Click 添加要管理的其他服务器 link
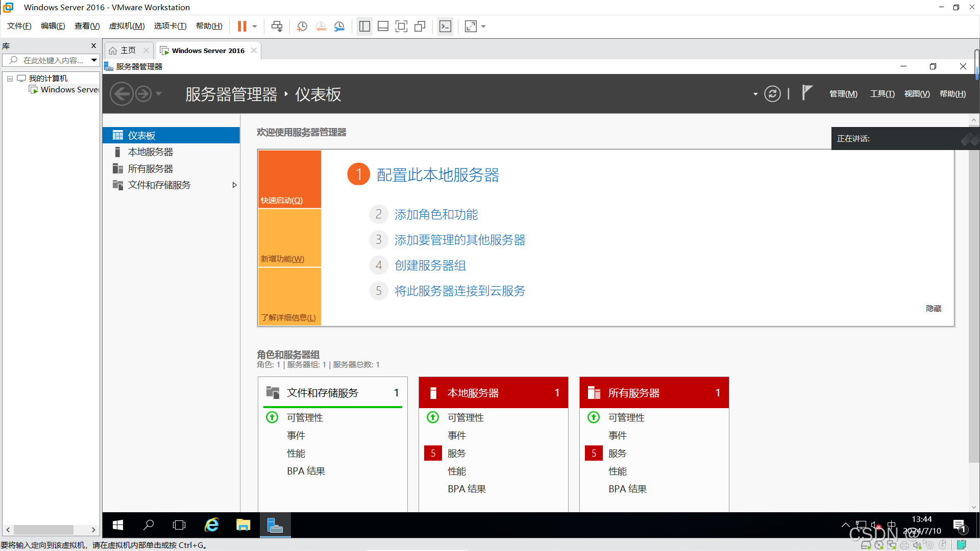 pos(459,240)
